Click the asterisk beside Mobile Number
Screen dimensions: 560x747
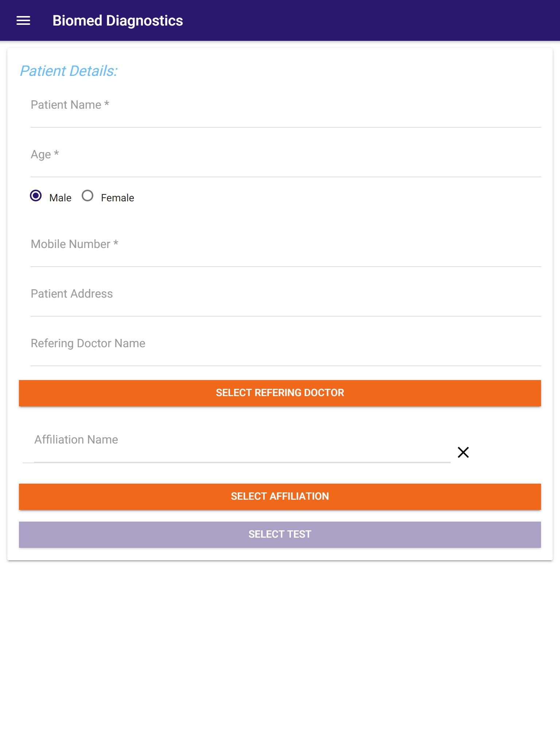coord(116,243)
